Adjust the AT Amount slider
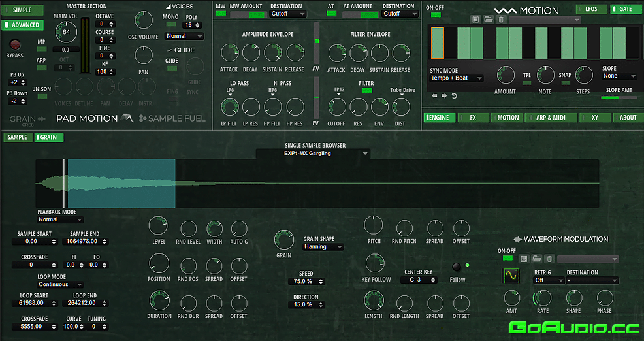644x341 pixels. point(360,14)
